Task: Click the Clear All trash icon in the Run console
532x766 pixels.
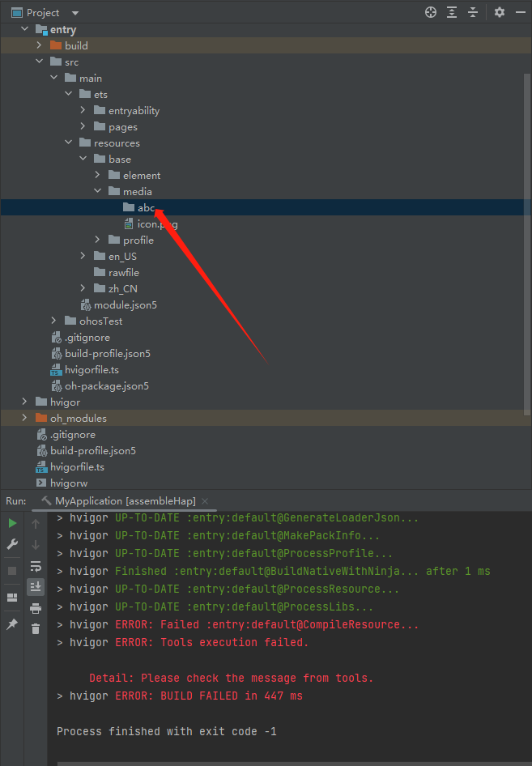Action: click(x=36, y=628)
